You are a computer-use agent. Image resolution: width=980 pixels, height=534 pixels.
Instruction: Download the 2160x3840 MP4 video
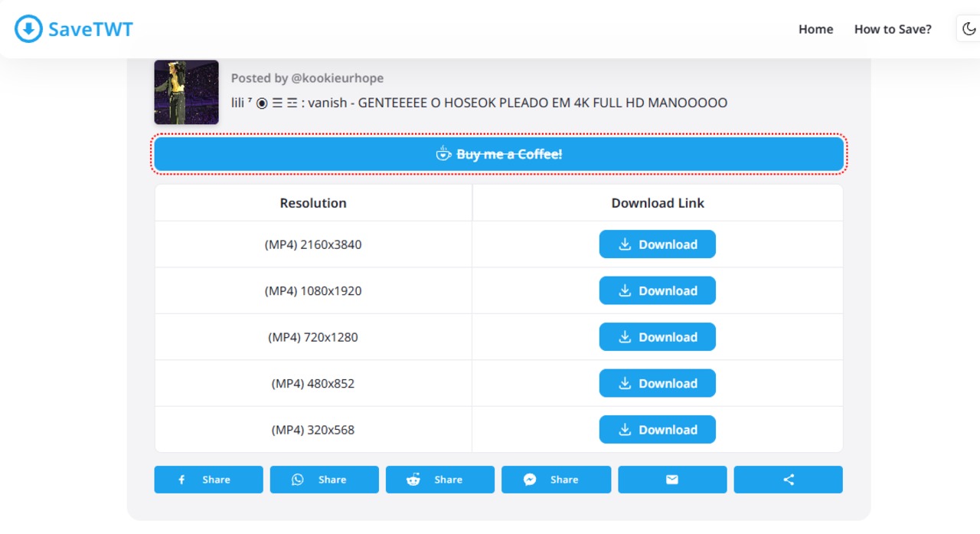657,244
